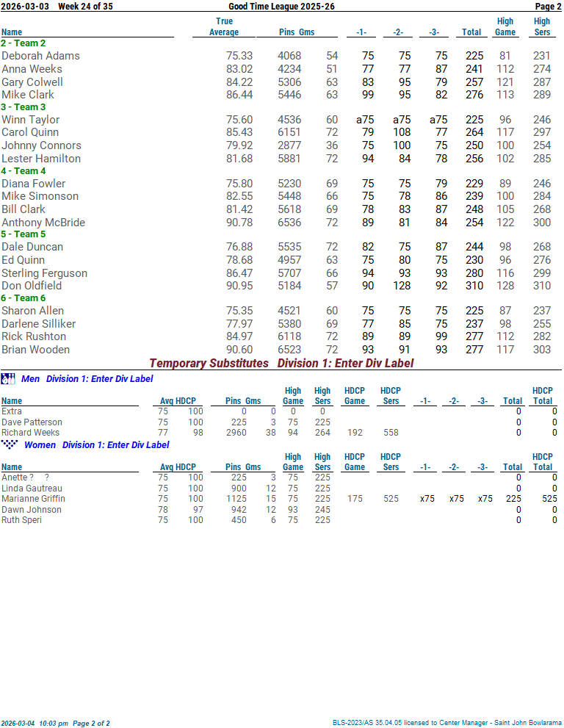Click the 'Page 2' label at top right
The image size is (564, 728).
point(548,6)
